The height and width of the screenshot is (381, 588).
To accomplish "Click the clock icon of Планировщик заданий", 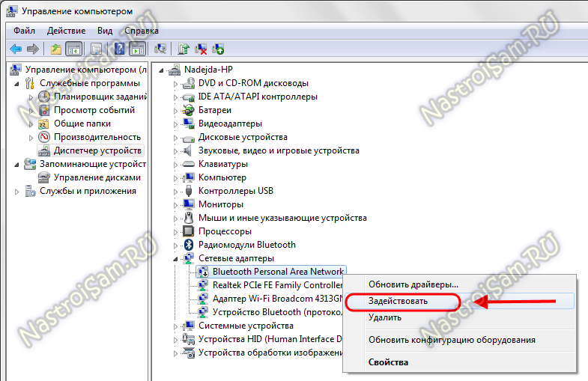I will point(44,97).
